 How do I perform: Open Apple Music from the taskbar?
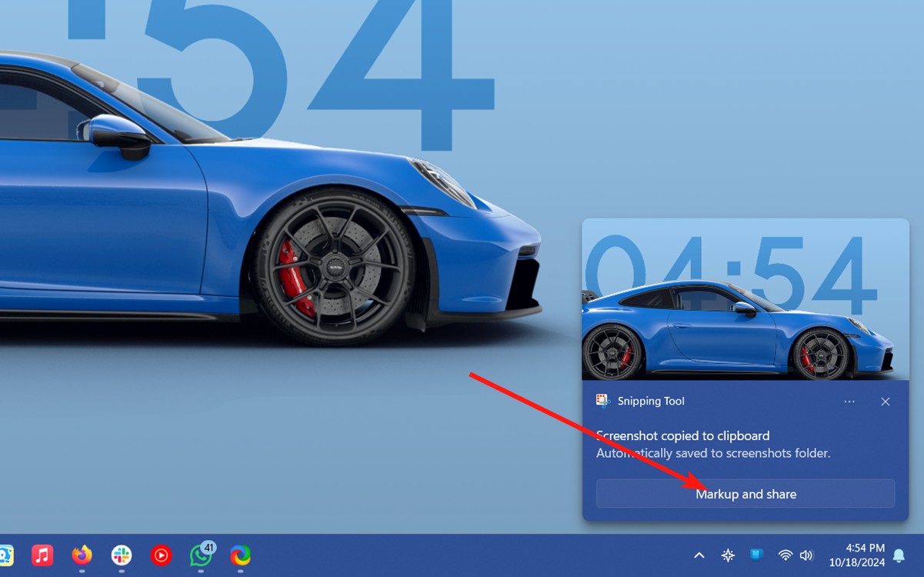41,555
